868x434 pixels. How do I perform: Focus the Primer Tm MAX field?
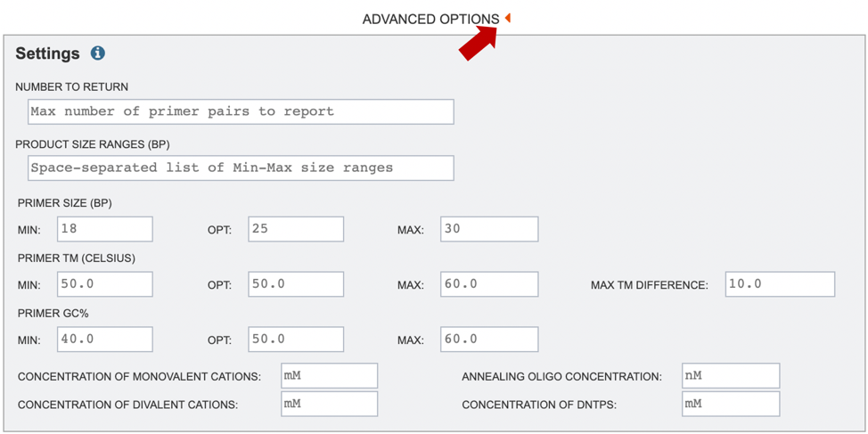[489, 284]
